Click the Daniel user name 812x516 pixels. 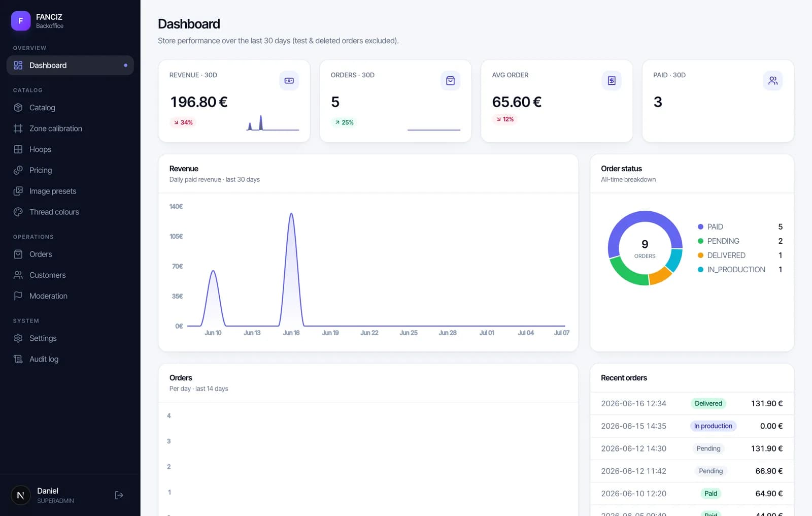click(48, 491)
